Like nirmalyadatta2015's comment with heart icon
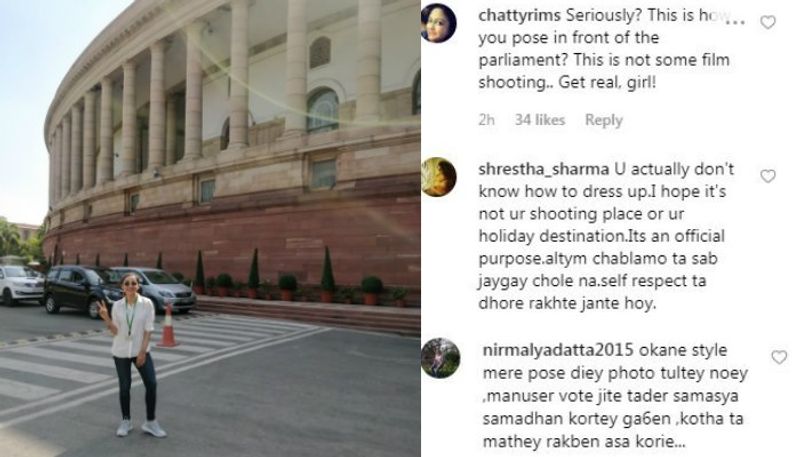The height and width of the screenshot is (457, 800). click(x=779, y=357)
